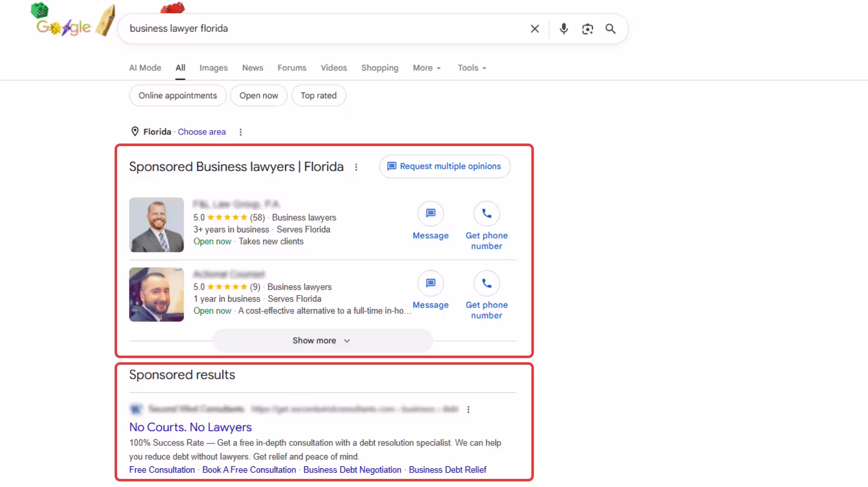
Task: Click Get phone number for 9-review lawyer
Action: click(487, 310)
